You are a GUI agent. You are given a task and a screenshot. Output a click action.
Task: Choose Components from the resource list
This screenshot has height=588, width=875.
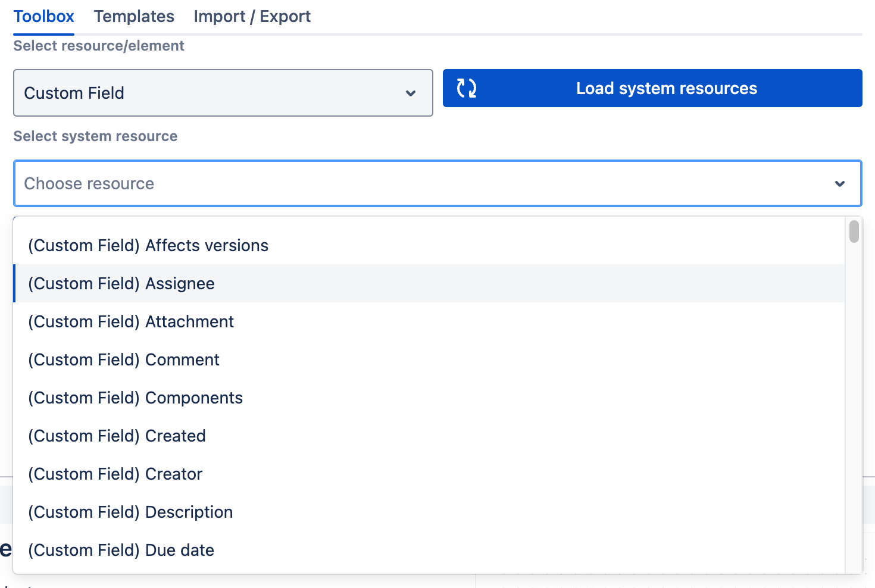coord(135,398)
